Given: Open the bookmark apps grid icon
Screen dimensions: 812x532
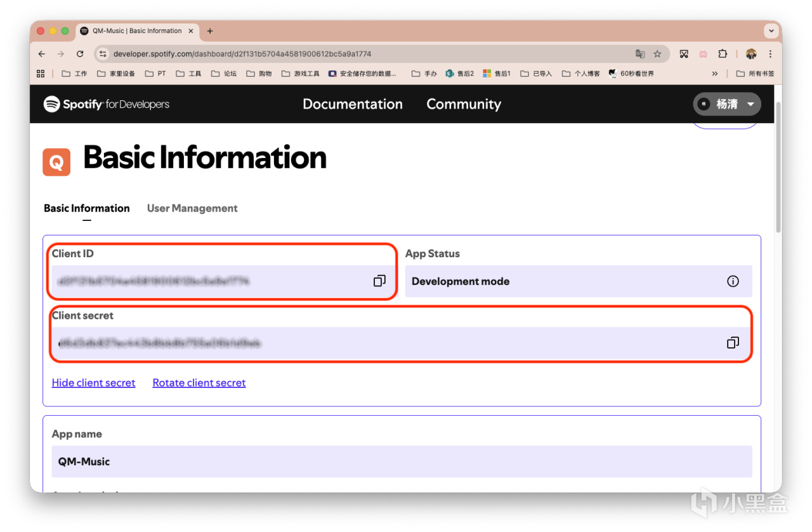Looking at the screenshot, I should (x=41, y=74).
